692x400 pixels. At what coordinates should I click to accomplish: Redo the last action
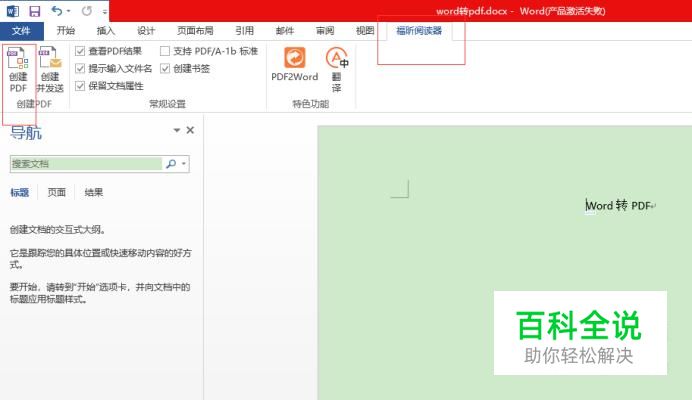coord(86,11)
